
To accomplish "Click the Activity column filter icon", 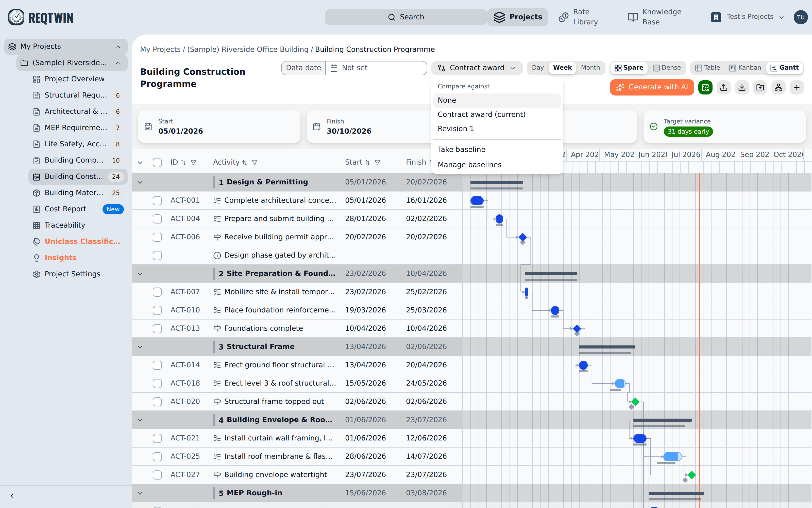I will [255, 163].
